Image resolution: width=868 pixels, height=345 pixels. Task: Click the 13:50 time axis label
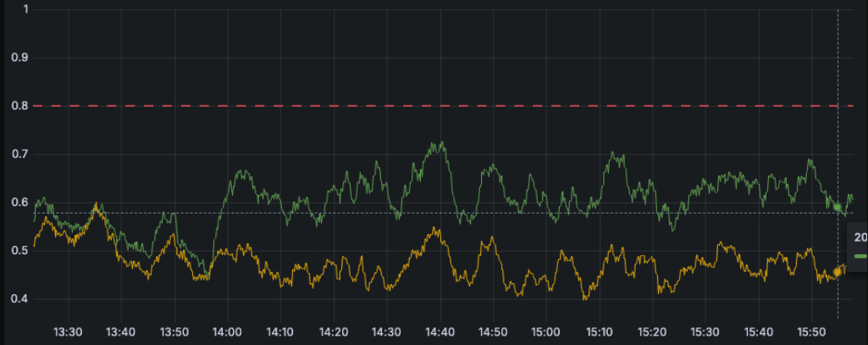pyautogui.click(x=174, y=331)
